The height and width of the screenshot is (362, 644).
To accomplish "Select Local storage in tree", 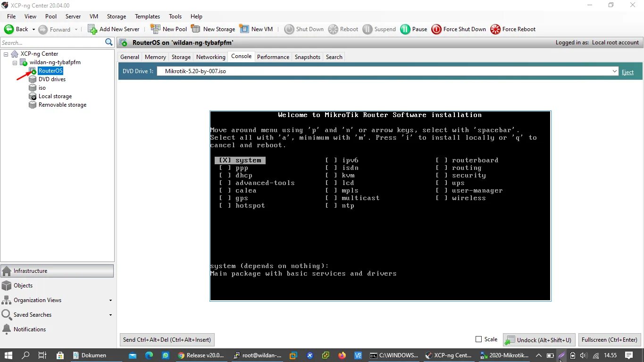I will 55,96.
